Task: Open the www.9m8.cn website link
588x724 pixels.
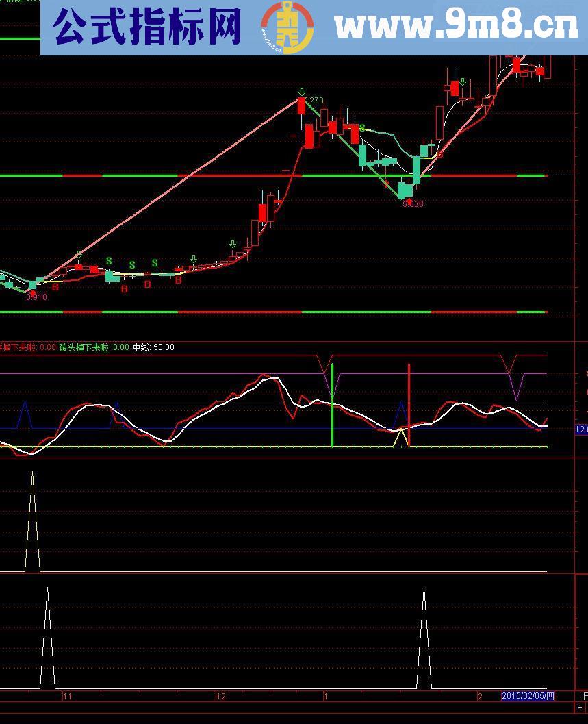Action: tap(457, 27)
